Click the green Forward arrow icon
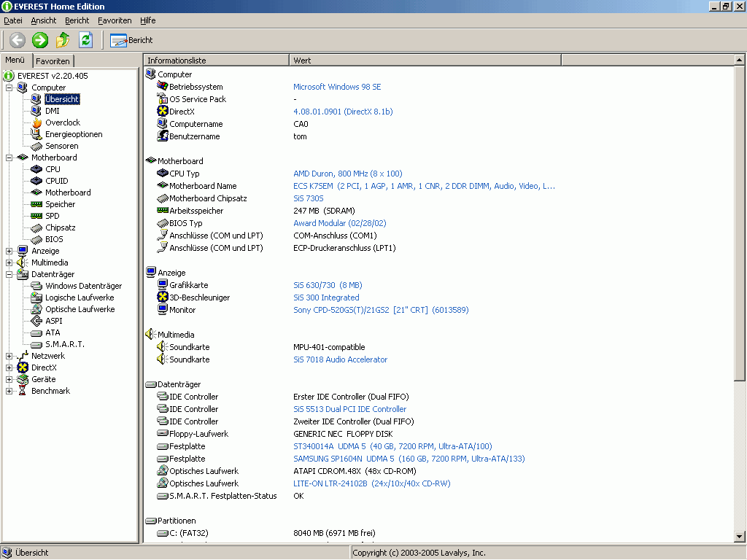 (40, 40)
